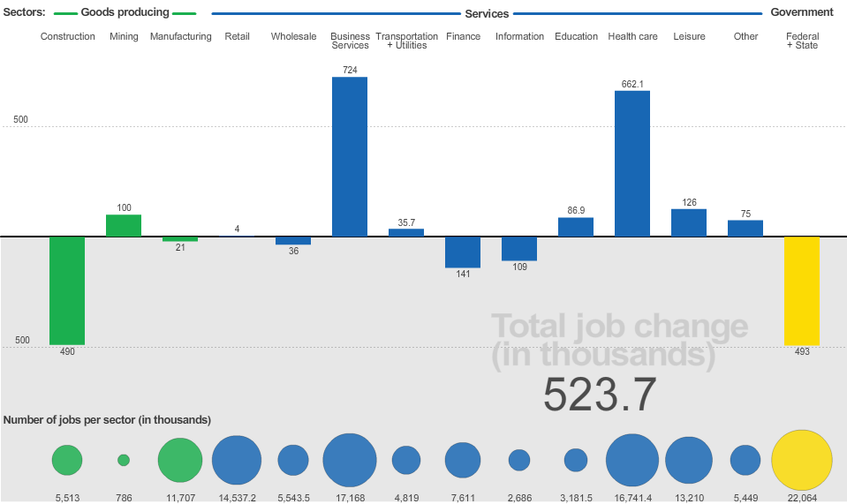
Task: Click the green Mining bar labeled 100
Action: click(124, 226)
